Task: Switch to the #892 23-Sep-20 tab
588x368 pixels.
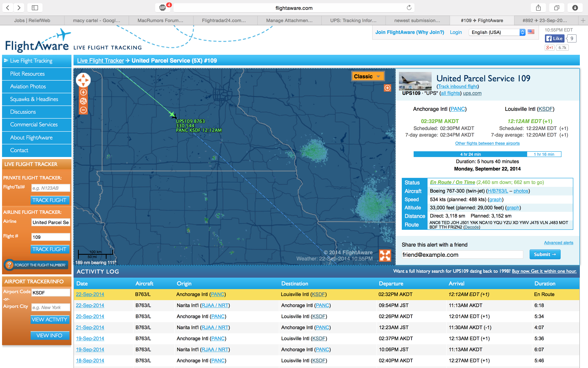Action: tap(545, 20)
